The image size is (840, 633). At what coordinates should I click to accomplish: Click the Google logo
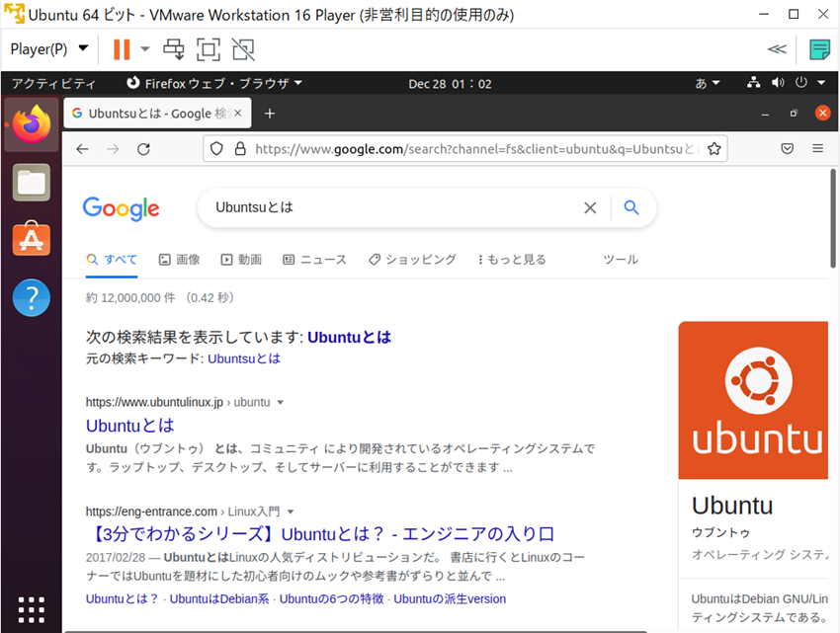pos(122,208)
